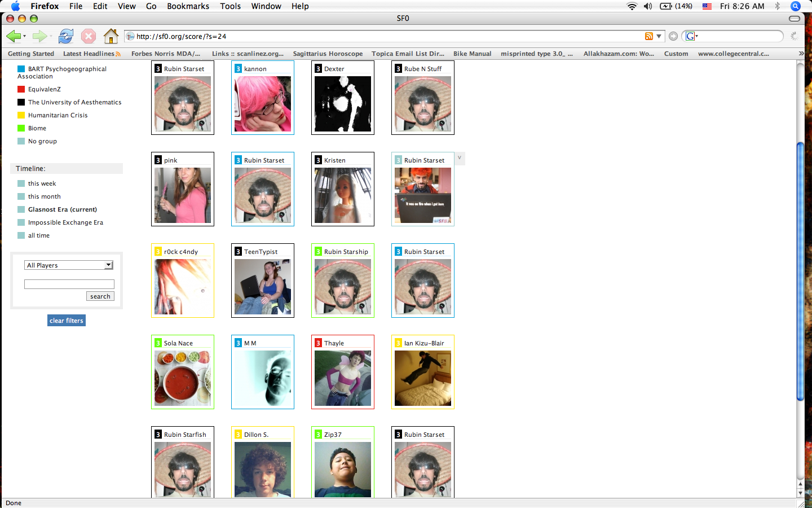Click the red EquivalenZ color swatch
Screen dimensions: 812x508
[x=21, y=89]
